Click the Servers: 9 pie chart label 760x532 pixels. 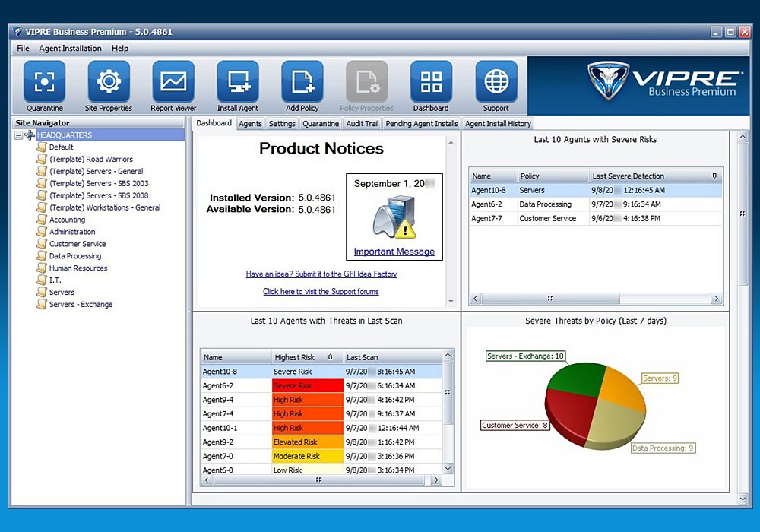660,378
